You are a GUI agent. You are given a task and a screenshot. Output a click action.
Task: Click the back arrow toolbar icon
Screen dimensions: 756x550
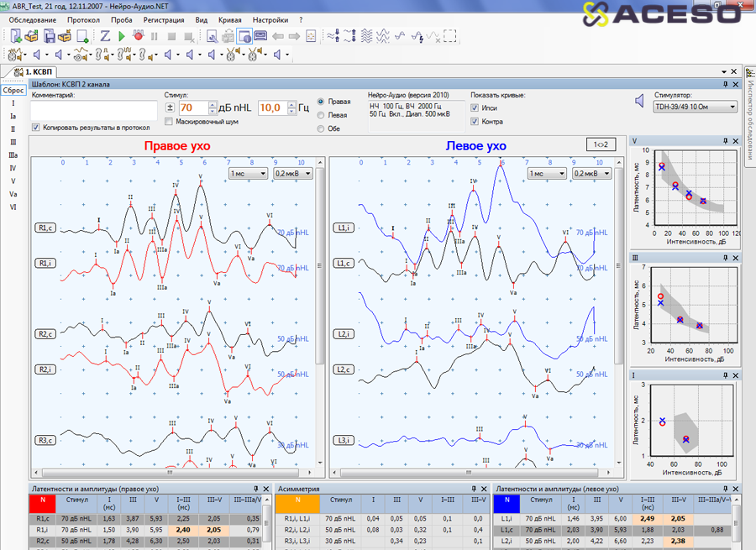coord(278,36)
